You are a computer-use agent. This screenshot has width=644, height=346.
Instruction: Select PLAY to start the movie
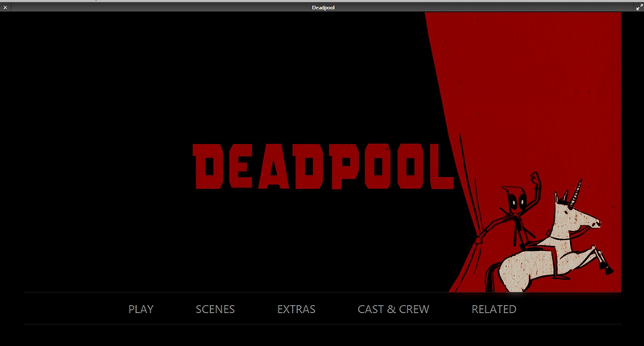point(141,309)
